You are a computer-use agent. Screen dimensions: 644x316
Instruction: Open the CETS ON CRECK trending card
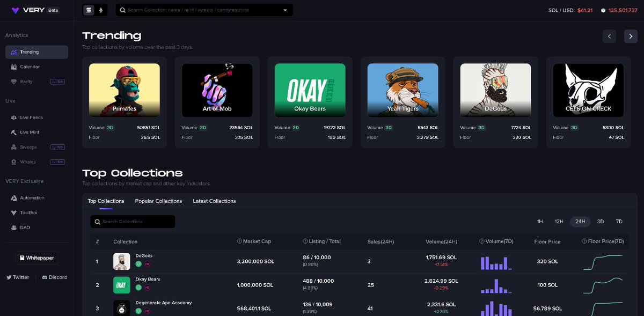(x=589, y=102)
